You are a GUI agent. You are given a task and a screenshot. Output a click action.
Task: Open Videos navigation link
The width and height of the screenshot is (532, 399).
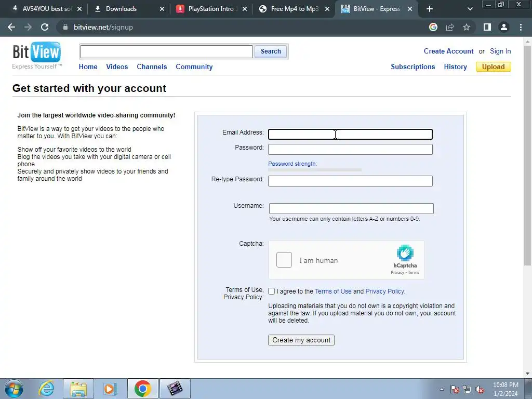(117, 67)
